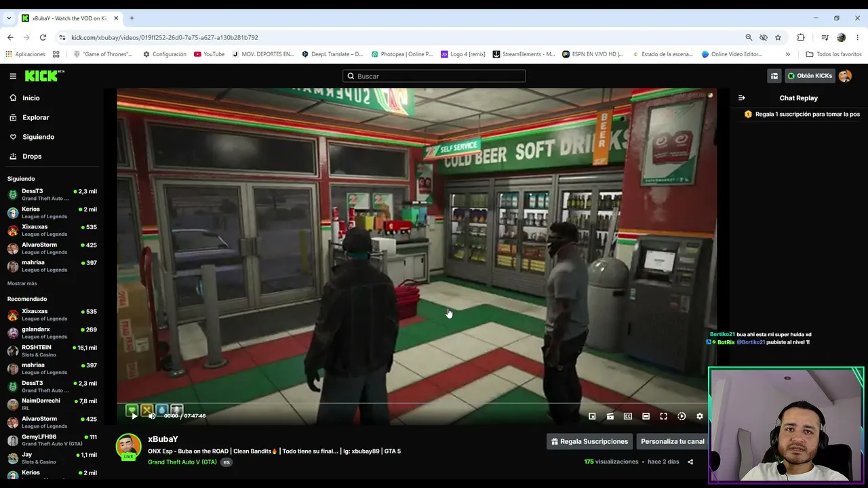Open Jay Slots & Casino channel

[52, 458]
